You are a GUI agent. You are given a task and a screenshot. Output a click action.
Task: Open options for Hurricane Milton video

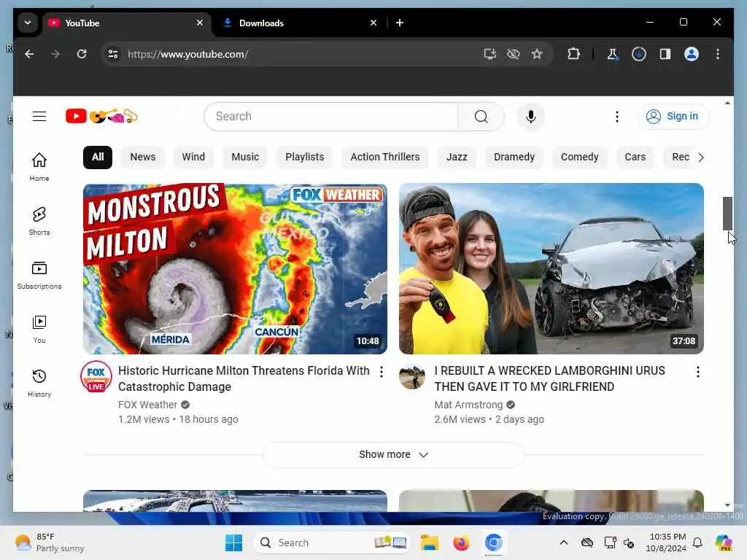pyautogui.click(x=381, y=372)
